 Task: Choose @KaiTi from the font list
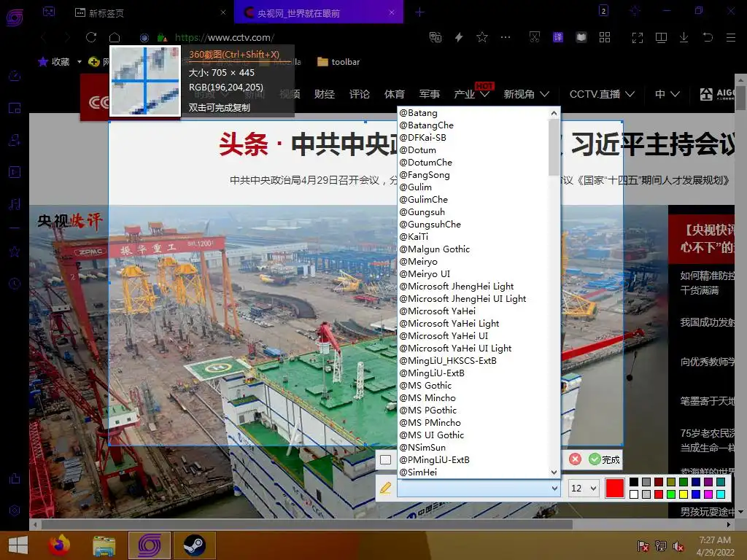tap(473, 237)
